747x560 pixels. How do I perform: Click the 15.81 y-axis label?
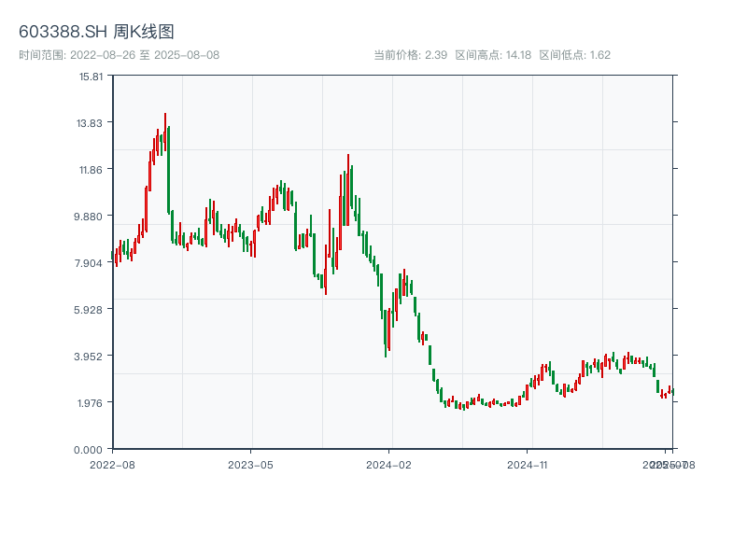(x=90, y=77)
